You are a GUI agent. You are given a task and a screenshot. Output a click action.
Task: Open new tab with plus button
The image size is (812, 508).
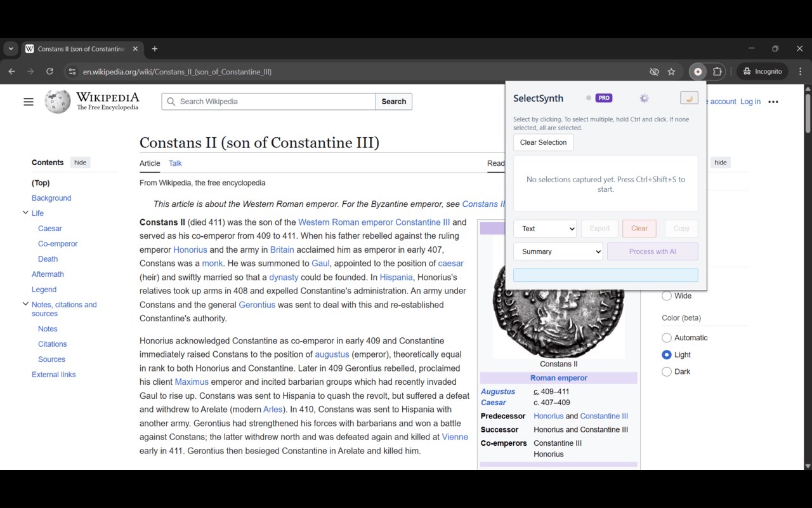click(x=155, y=49)
